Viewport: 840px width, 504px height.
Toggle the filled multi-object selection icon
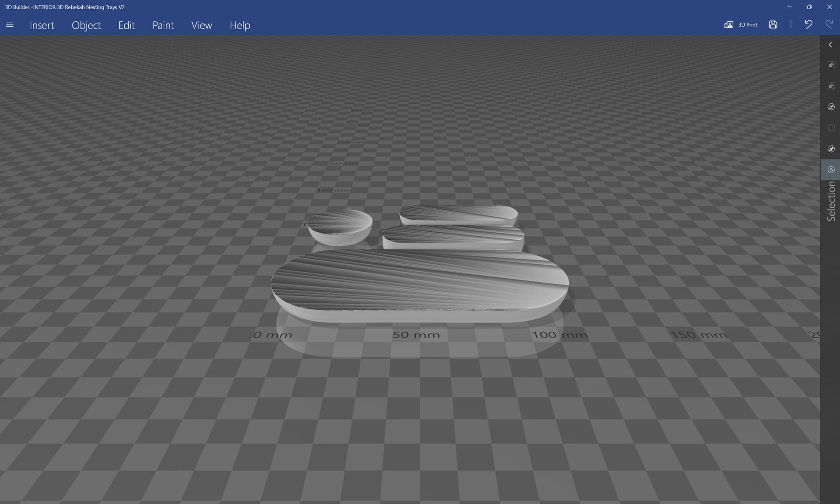[x=831, y=149]
